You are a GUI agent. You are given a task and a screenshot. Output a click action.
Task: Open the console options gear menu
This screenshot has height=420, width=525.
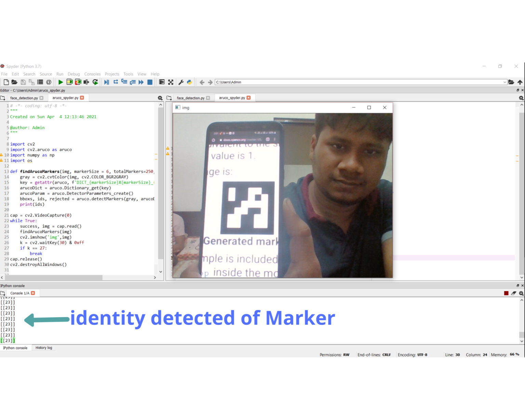pos(521,293)
